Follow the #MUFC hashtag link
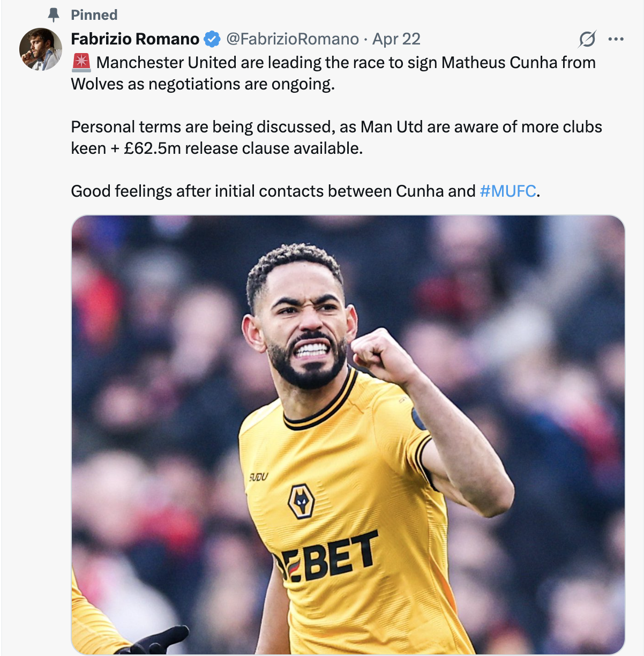Image resolution: width=644 pixels, height=656 pixels. (x=508, y=191)
